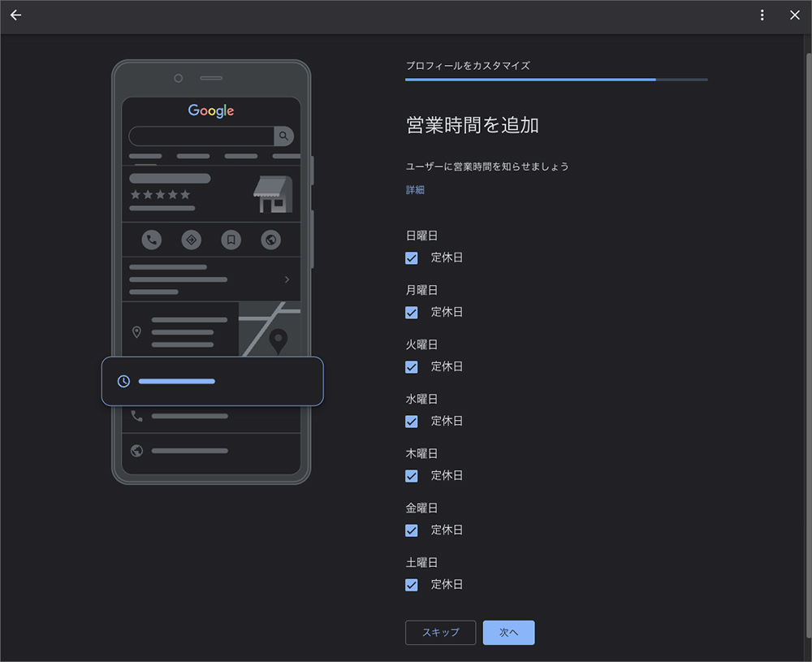Open the three-dot overflow menu
Screen dimensions: 812x662
[762, 15]
